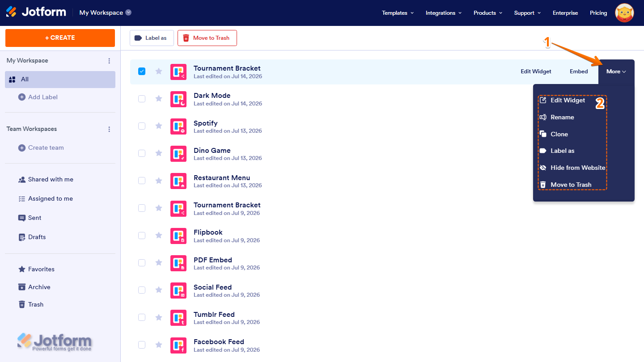The width and height of the screenshot is (644, 362).
Task: Click the selected Tournament Bracket widget icon
Action: [178, 72]
